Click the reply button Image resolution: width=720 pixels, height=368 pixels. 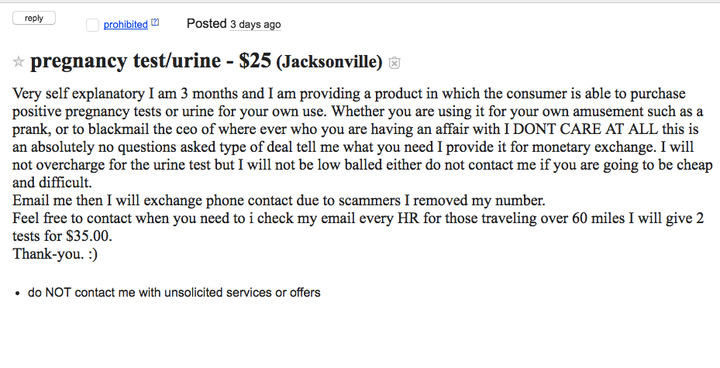pos(34,18)
